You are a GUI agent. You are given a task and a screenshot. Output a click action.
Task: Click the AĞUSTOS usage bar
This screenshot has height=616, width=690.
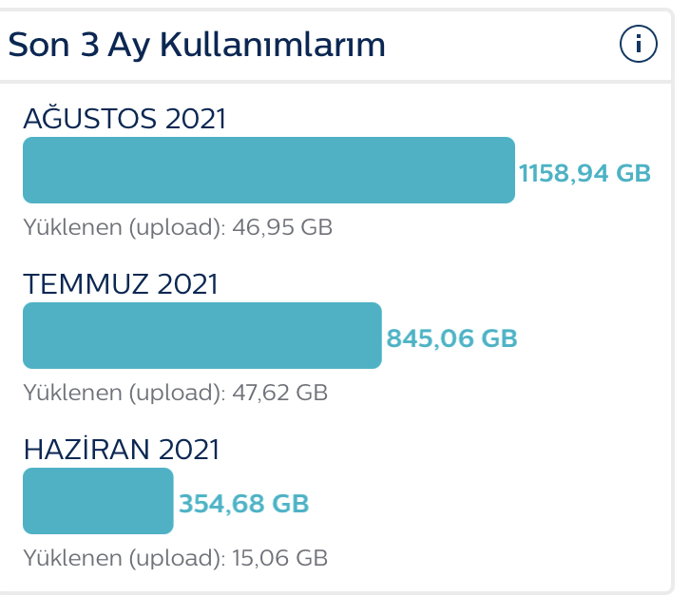pos(268,170)
